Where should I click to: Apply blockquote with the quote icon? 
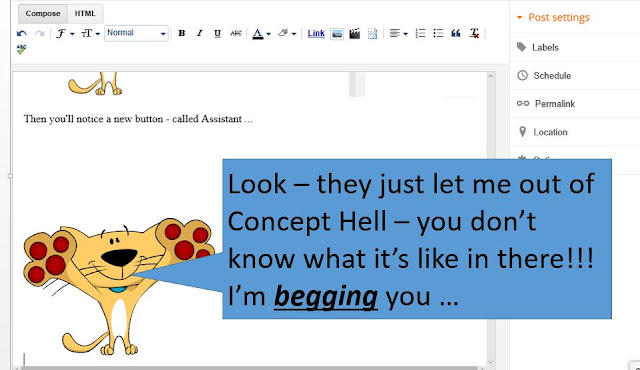(x=456, y=33)
